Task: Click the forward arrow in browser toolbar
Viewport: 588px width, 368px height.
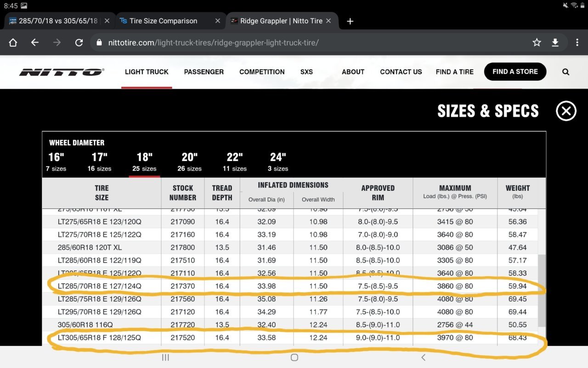Action: click(x=57, y=42)
